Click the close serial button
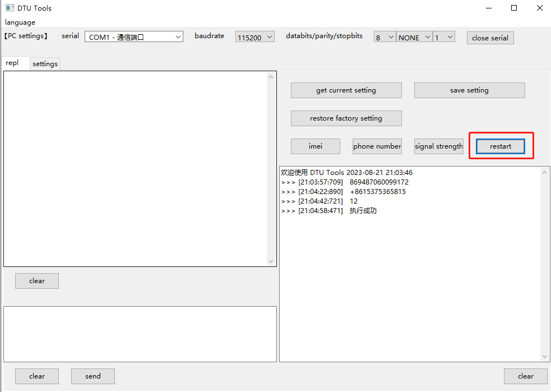551x392 pixels. [490, 38]
